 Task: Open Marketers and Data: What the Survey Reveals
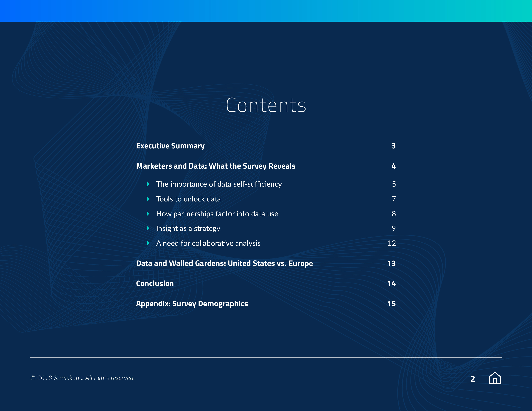click(216, 166)
